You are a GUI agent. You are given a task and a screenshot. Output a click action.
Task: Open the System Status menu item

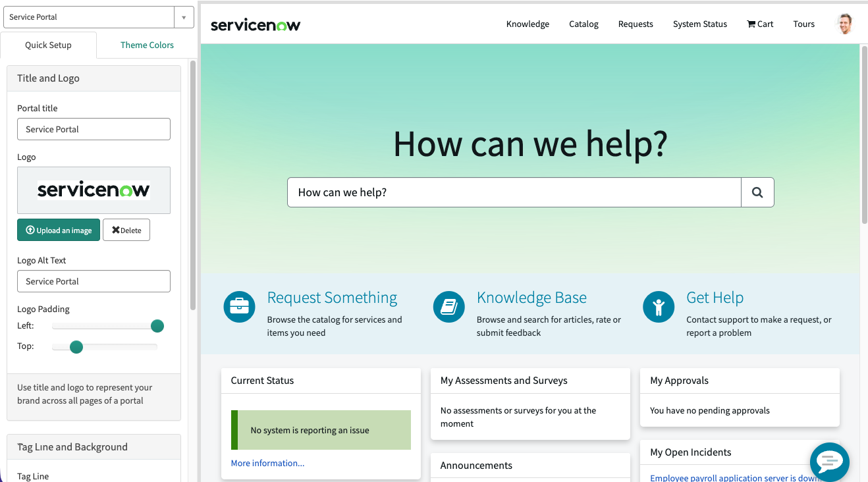coord(700,24)
